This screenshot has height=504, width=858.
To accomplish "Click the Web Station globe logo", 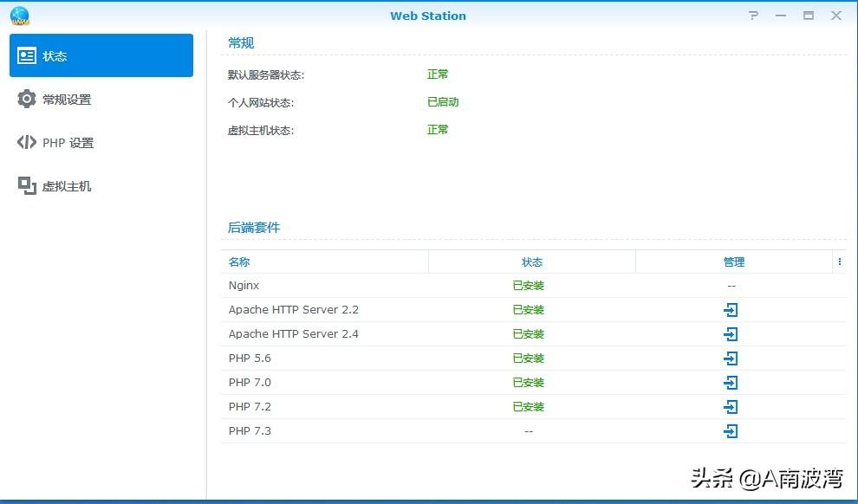I will tap(19, 16).
